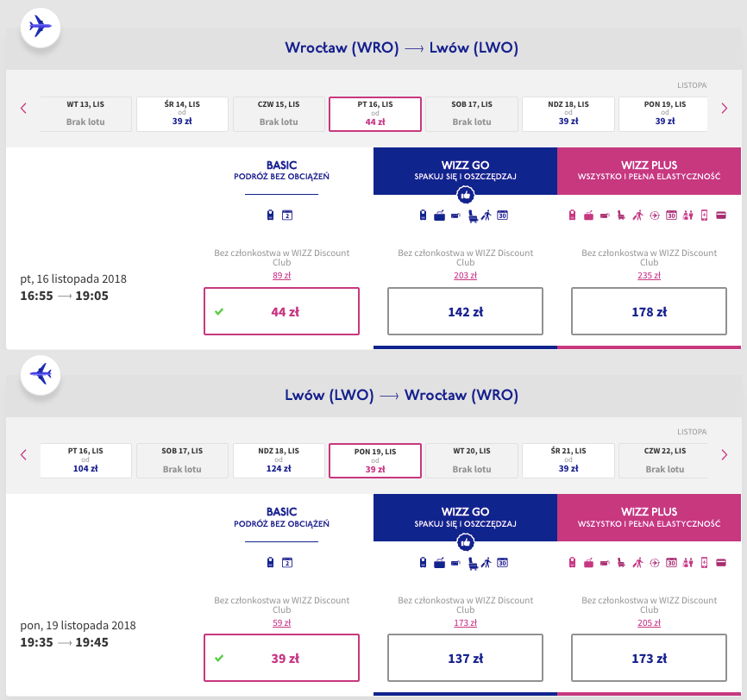Screen dimensions: 747x700
Task: Click the '30' calendar icon in return WIZZ GO
Action: [503, 562]
